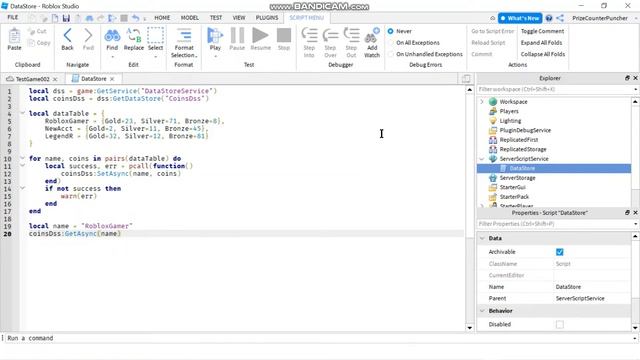The width and height of the screenshot is (640, 360).
Task: Collapse the pcall function fold at line 11
Action: 23,166
